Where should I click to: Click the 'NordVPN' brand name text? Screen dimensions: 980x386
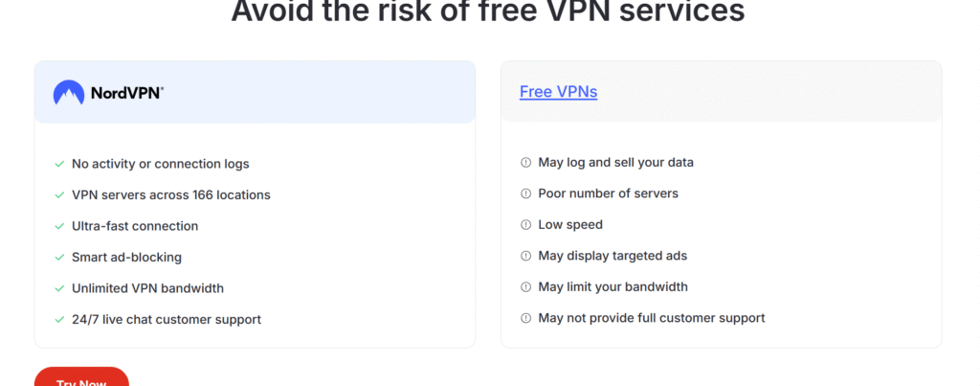click(x=127, y=93)
